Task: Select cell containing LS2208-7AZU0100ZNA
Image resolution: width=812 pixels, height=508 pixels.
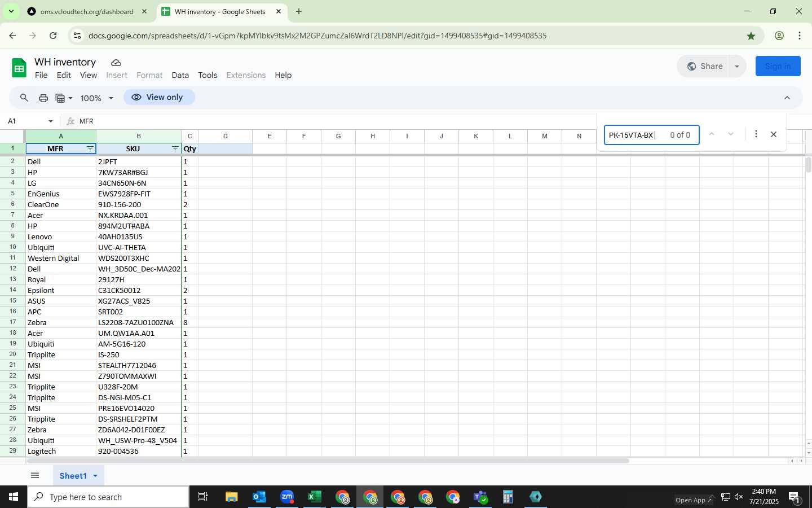Action: click(139, 322)
